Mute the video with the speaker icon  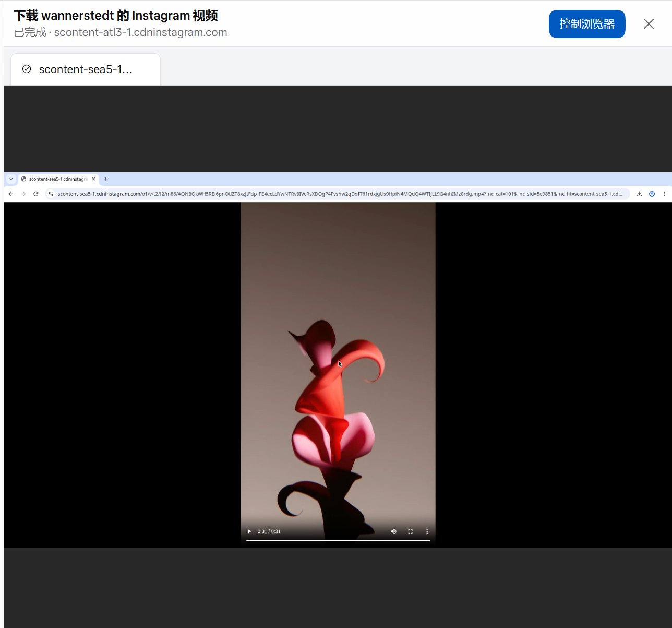(x=393, y=531)
